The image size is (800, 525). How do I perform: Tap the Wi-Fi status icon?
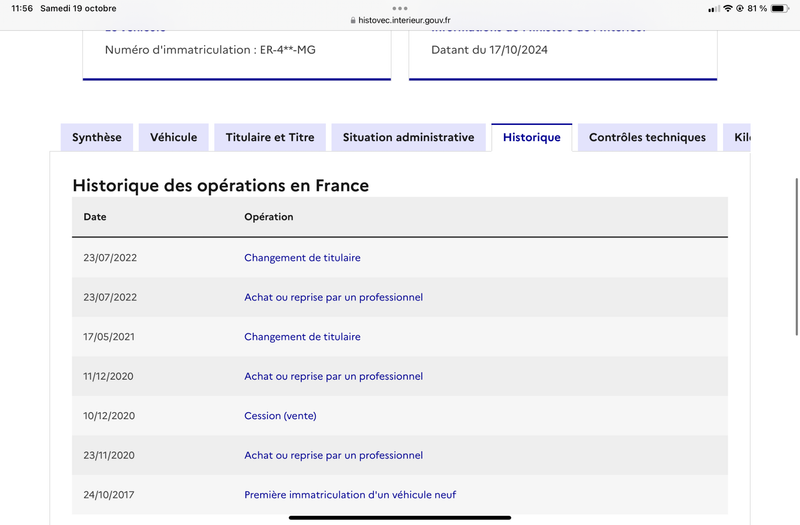click(728, 8)
